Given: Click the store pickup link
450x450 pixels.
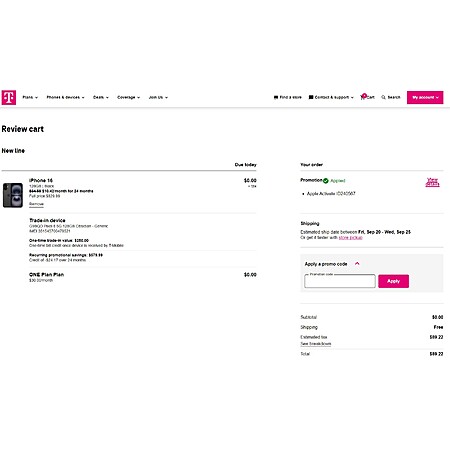Looking at the screenshot, I should [x=350, y=238].
